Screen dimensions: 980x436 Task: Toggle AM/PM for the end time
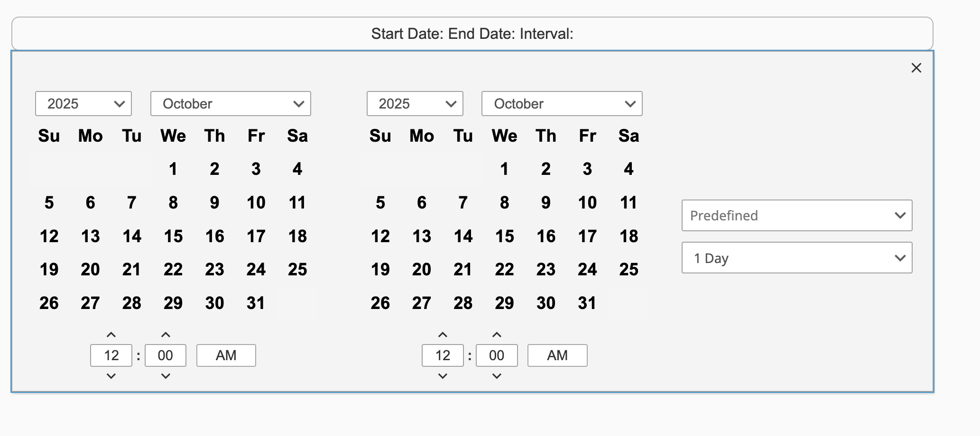coord(557,355)
